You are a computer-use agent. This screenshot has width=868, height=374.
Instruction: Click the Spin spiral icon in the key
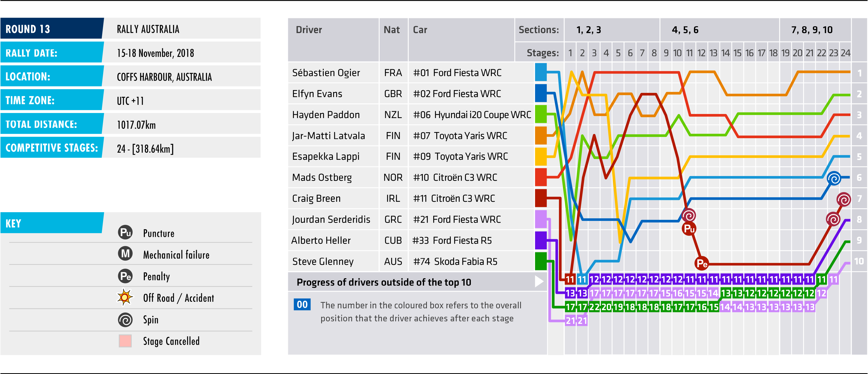(x=125, y=320)
